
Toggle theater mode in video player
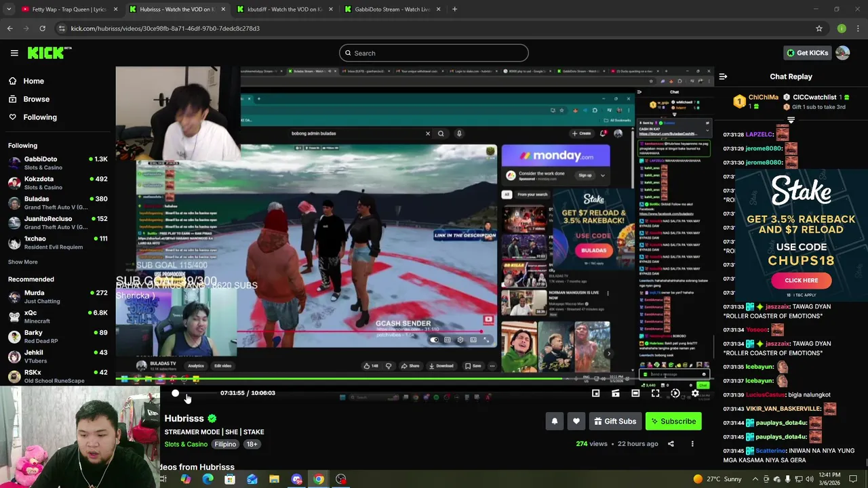pyautogui.click(x=635, y=393)
